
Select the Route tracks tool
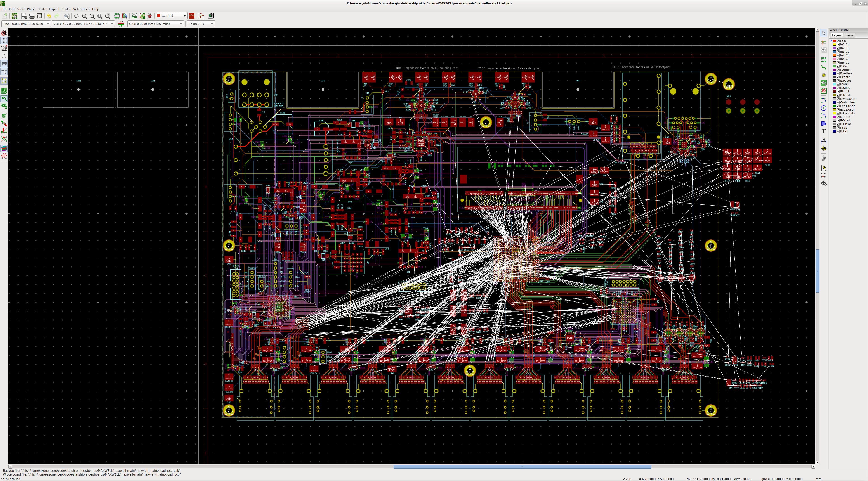click(823, 68)
